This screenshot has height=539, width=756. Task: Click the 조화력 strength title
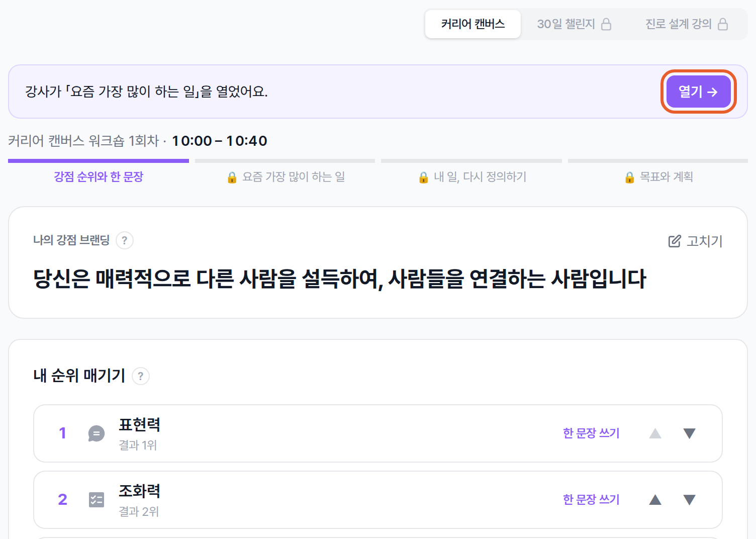[139, 491]
